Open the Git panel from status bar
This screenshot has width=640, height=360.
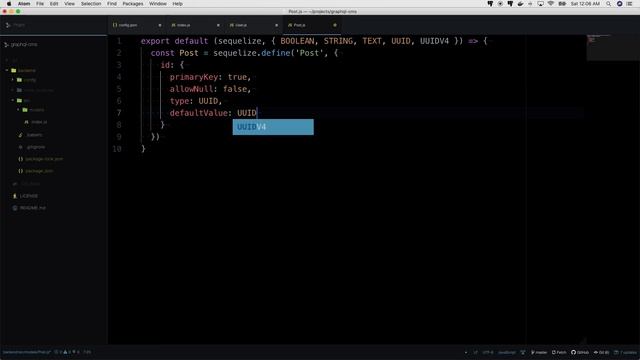coord(601,352)
